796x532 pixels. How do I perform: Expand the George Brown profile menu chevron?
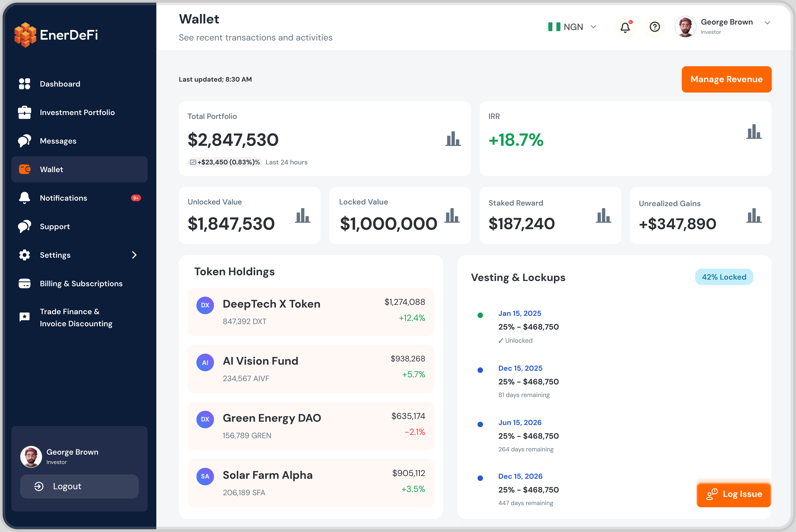(767, 23)
